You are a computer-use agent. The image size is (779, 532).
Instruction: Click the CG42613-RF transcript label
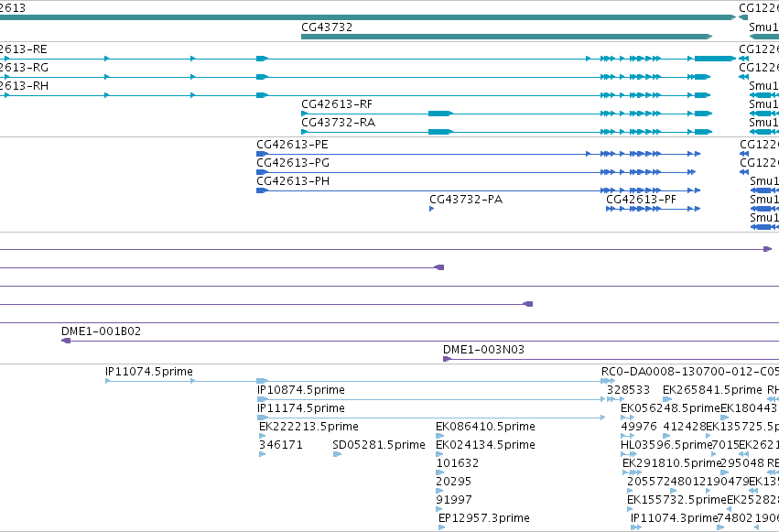[x=336, y=104]
